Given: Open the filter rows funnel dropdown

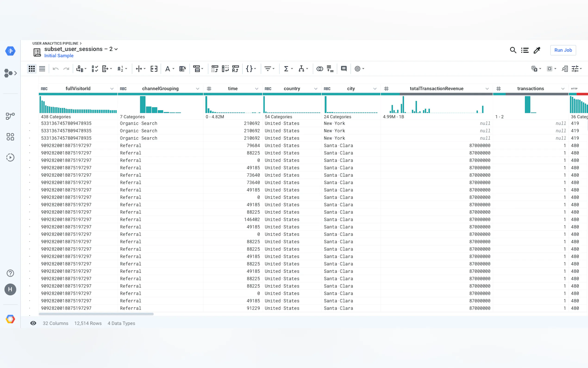Looking at the screenshot, I should (x=269, y=69).
